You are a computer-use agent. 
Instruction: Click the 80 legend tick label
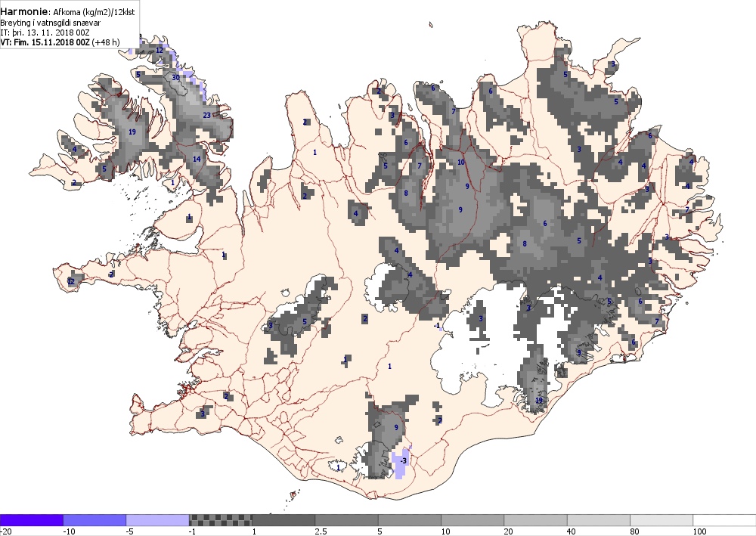coord(635,531)
